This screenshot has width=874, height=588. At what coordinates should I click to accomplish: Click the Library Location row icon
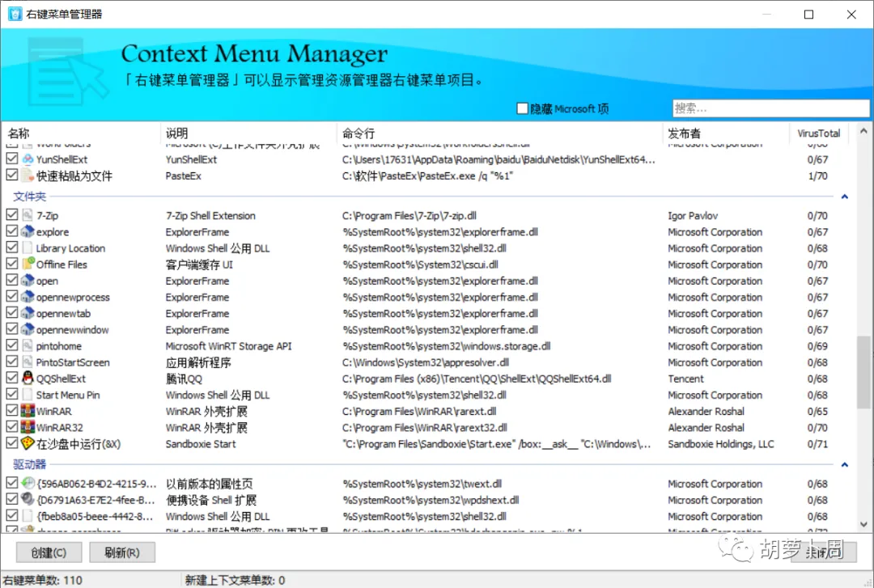[28, 247]
